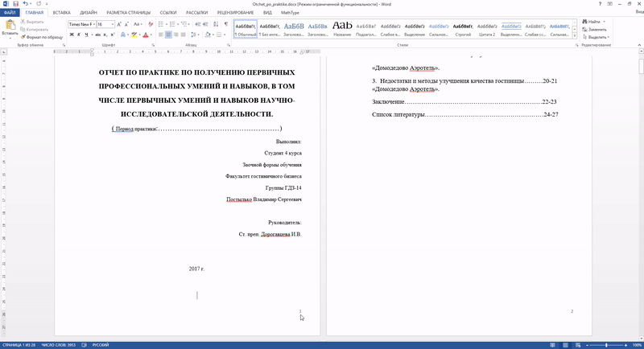Click Format Painter (Формат по образцу)
This screenshot has height=349, width=644.
42,37
